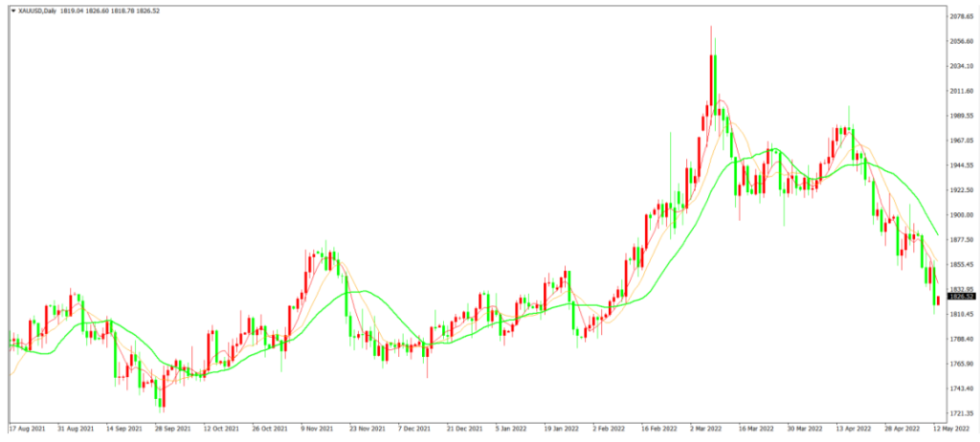This screenshot has width=980, height=442.
Task: Click the 5 Jan 2022 date label
Action: point(513,429)
